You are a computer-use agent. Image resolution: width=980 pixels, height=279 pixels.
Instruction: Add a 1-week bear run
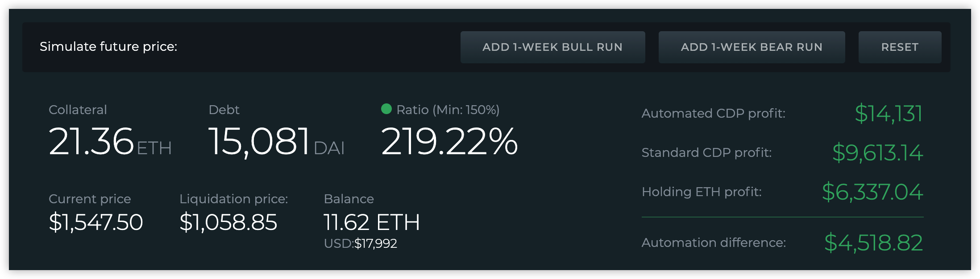[752, 47]
